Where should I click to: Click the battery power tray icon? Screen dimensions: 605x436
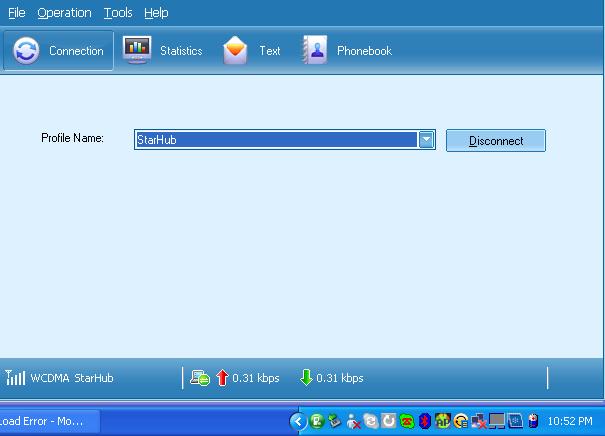tap(534, 421)
